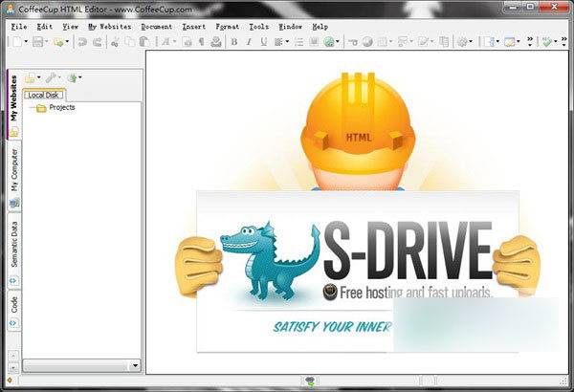
Task: Open the My Websites menu
Action: pyautogui.click(x=109, y=27)
